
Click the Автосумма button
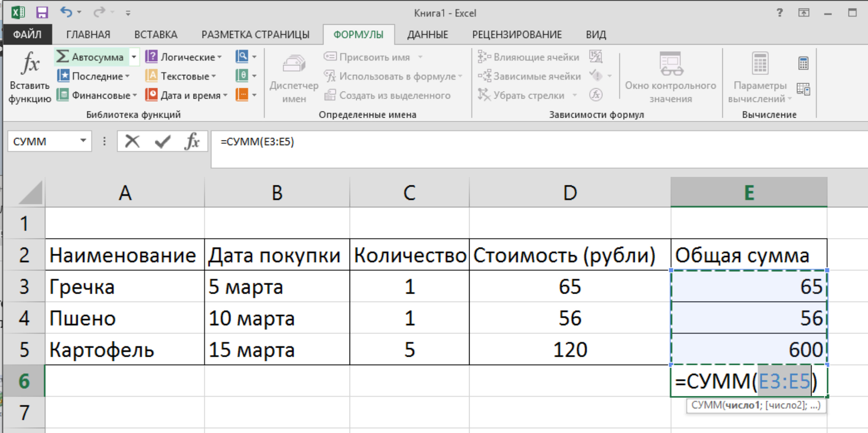click(91, 57)
